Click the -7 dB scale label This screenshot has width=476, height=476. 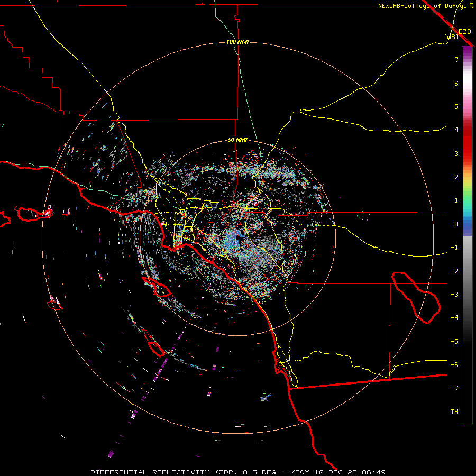[454, 388]
